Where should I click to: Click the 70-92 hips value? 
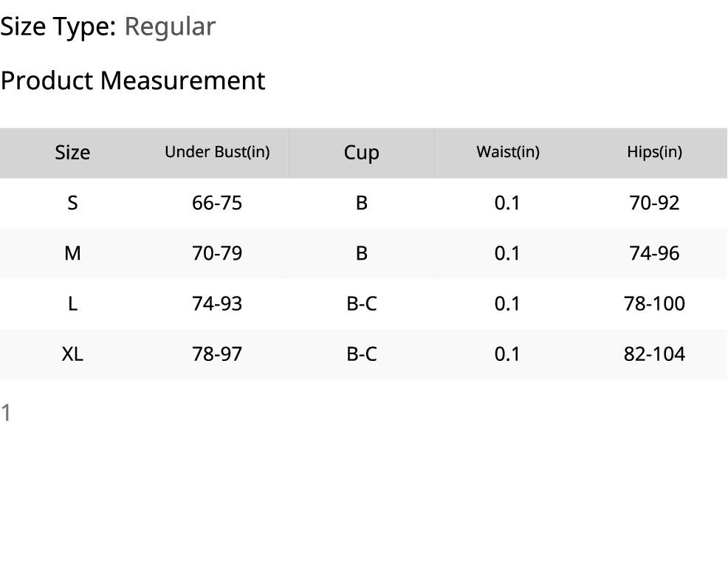click(654, 203)
